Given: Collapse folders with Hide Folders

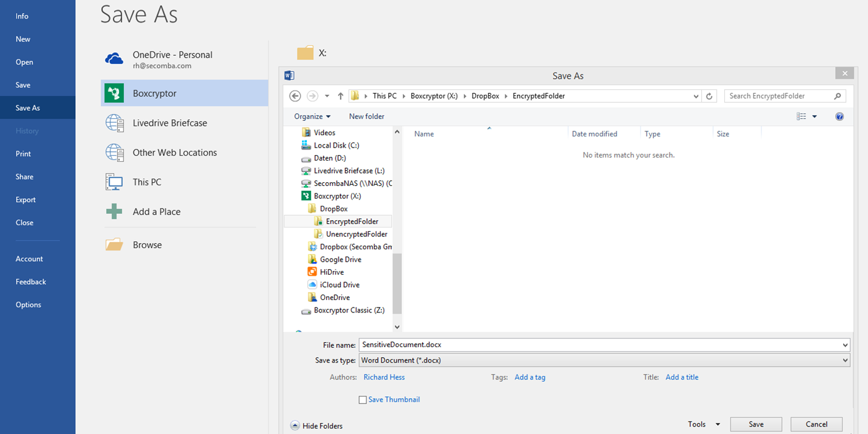Looking at the screenshot, I should tap(316, 426).
